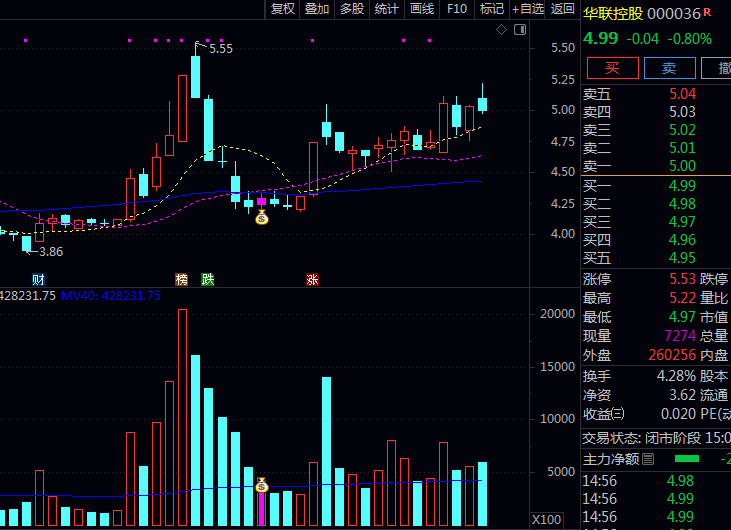Click the 财 financial marker icon
The image size is (731, 530).
39,279
